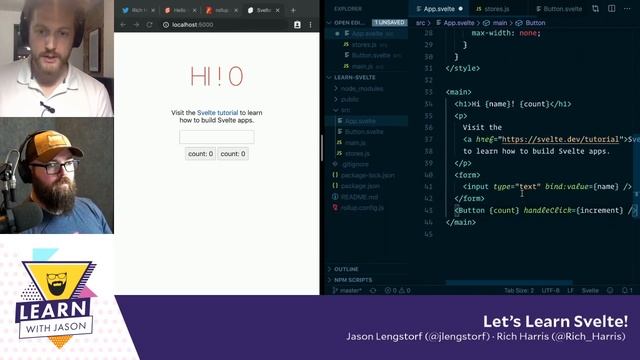Viewport: 640px width, 360px height.
Task: Click the src breadcrumb segment
Action: (420, 23)
